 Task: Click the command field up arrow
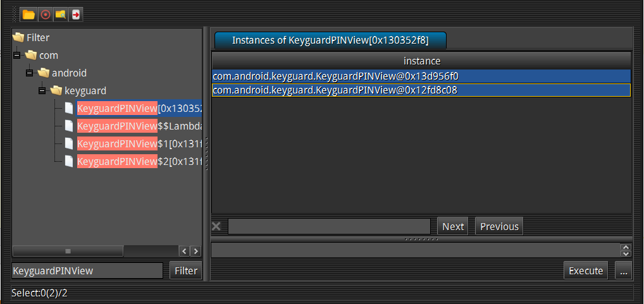pos(626,247)
